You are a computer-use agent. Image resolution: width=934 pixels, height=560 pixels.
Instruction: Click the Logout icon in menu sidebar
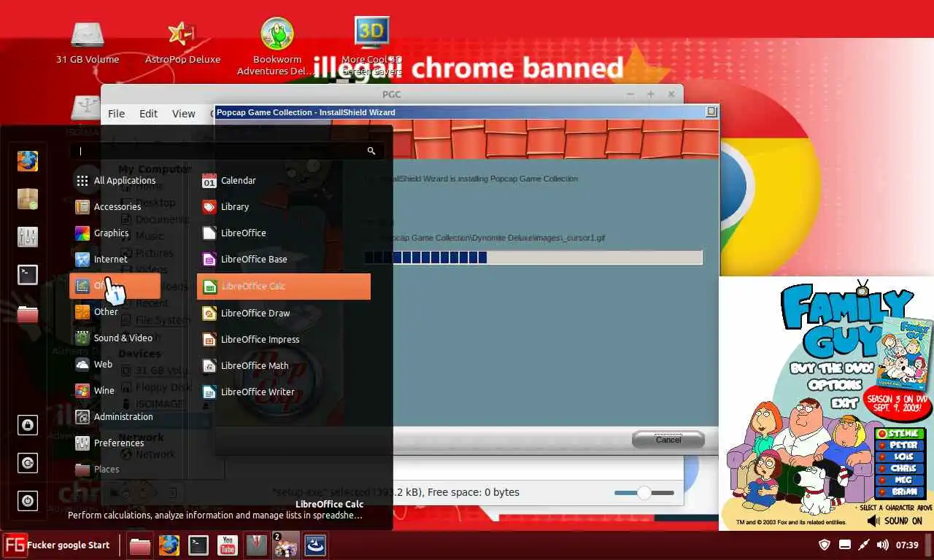pos(28,463)
